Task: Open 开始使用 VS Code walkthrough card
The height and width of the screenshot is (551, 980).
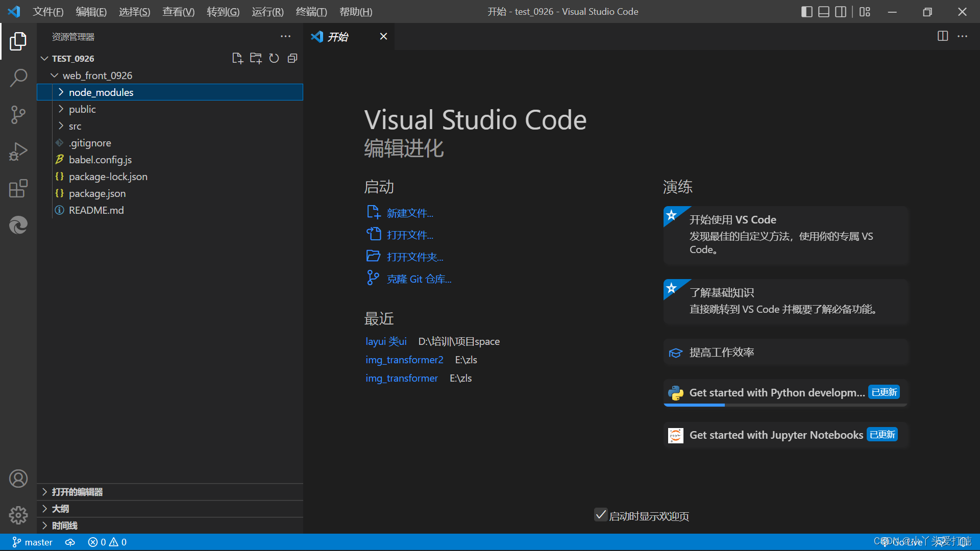Action: (786, 235)
